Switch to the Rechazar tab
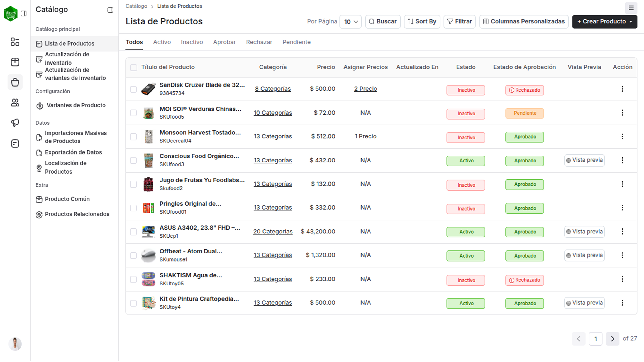Image resolution: width=644 pixels, height=362 pixels. pyautogui.click(x=259, y=42)
